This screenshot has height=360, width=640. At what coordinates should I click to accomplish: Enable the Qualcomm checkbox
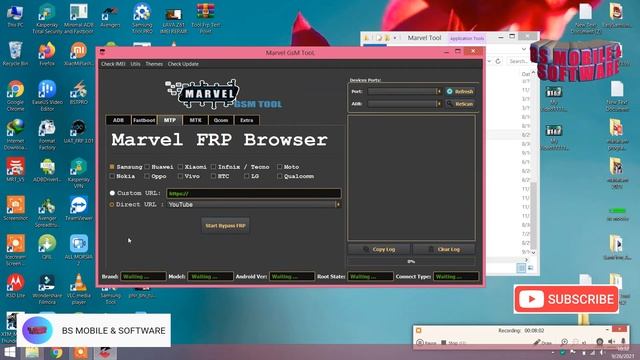280,176
